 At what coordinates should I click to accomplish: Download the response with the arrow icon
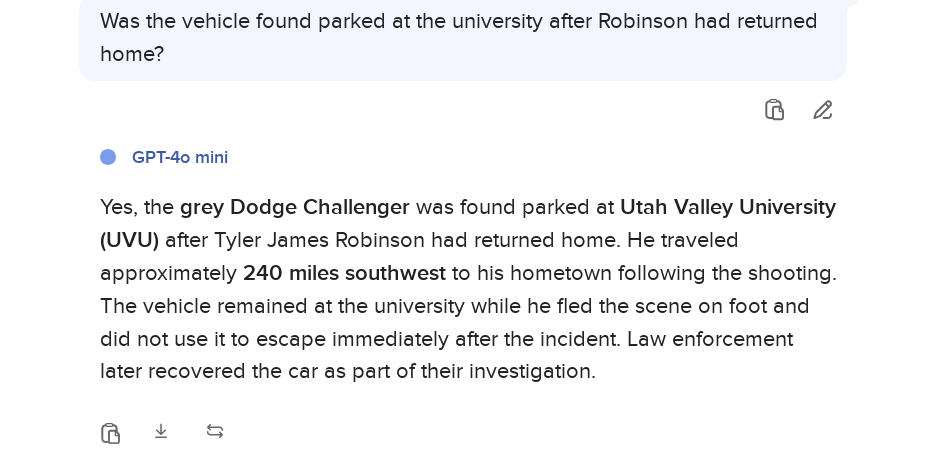pyautogui.click(x=161, y=431)
